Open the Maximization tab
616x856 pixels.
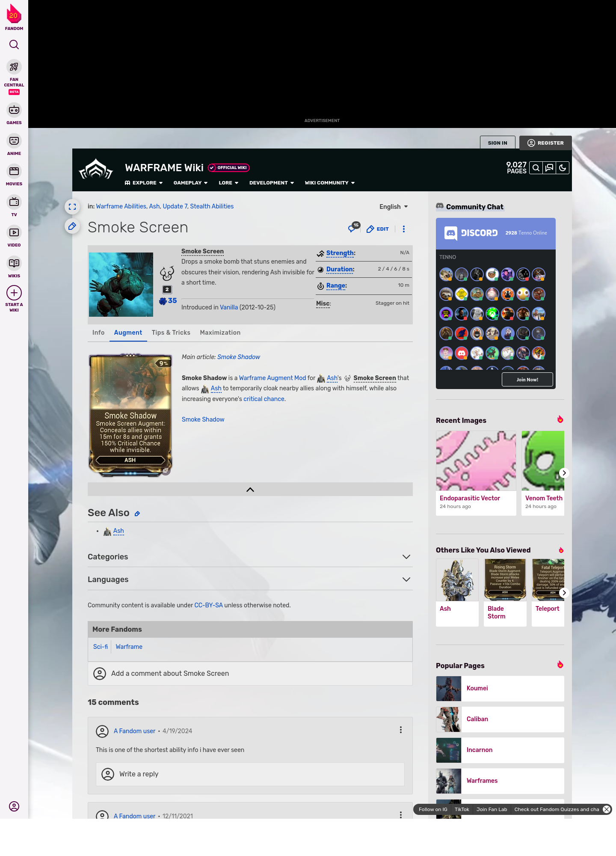(x=220, y=333)
